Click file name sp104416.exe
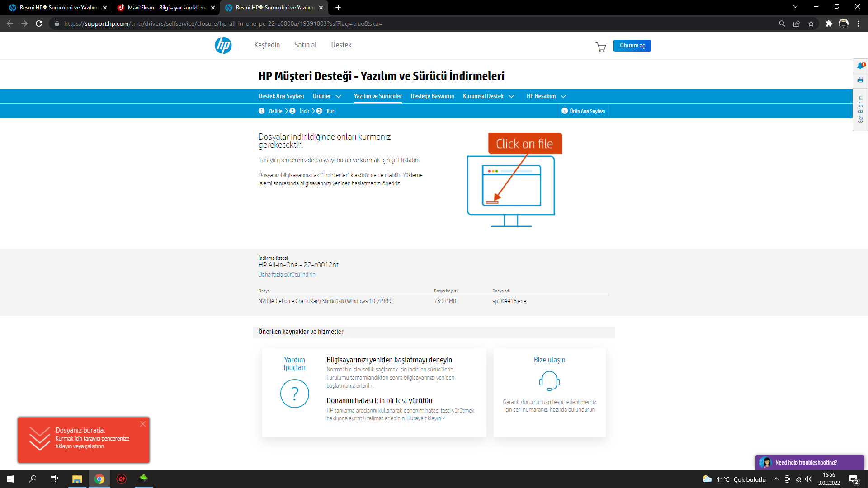The image size is (868, 488). 509,301
